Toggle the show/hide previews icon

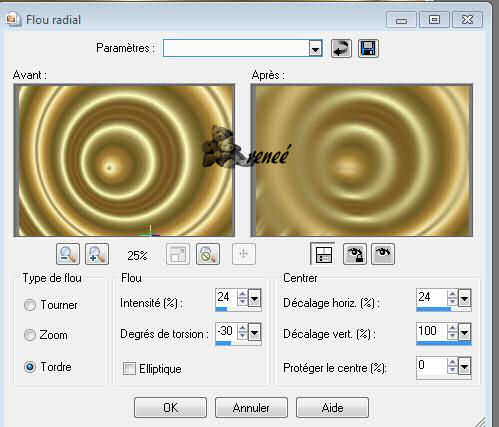[322, 254]
